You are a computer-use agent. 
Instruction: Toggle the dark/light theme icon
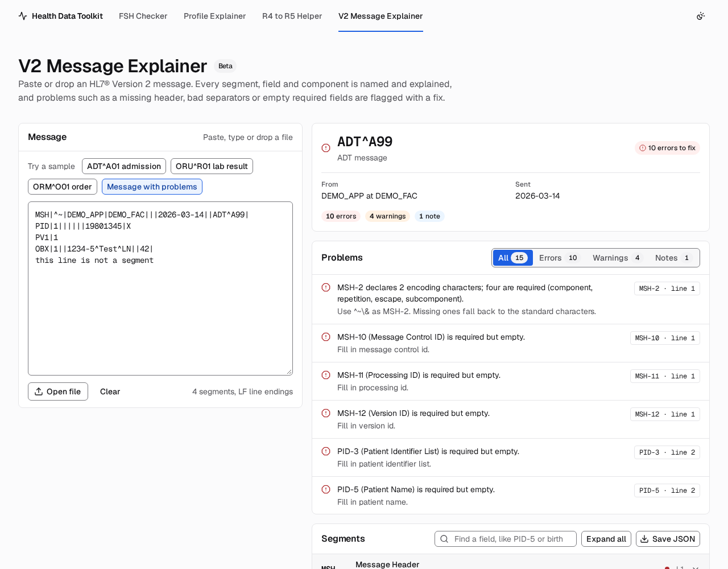(x=701, y=16)
